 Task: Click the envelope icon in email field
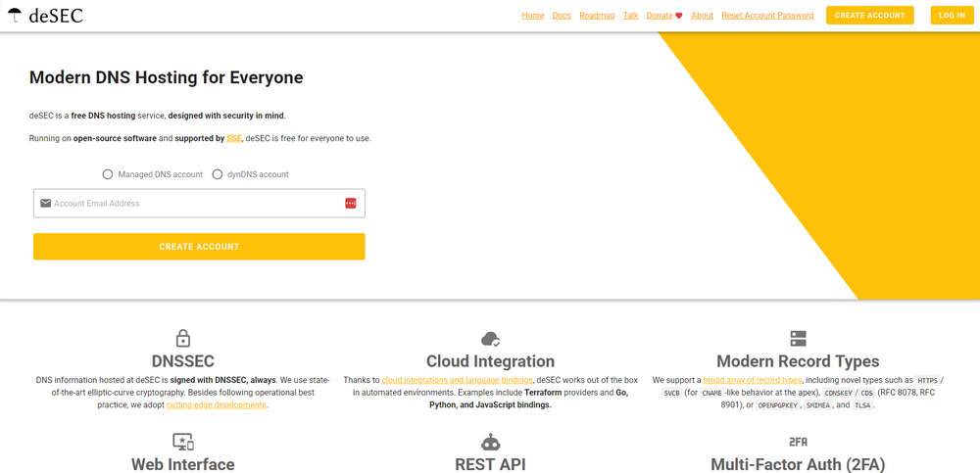46,203
